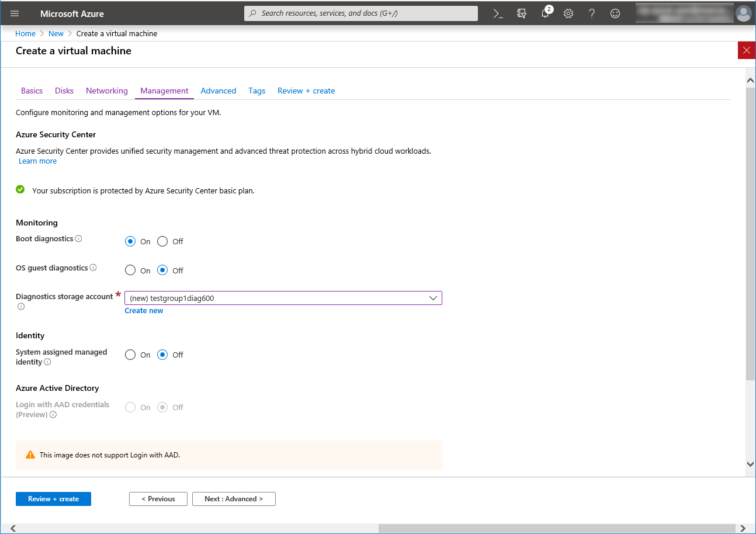Viewport: 756px width, 534px height.
Task: Switch to the Networking tab
Action: tap(106, 91)
